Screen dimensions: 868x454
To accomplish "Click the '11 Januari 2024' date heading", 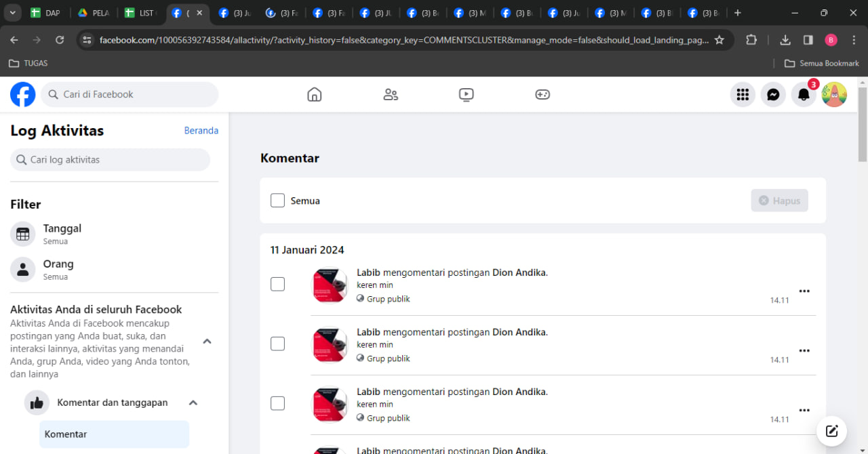I will point(307,250).
